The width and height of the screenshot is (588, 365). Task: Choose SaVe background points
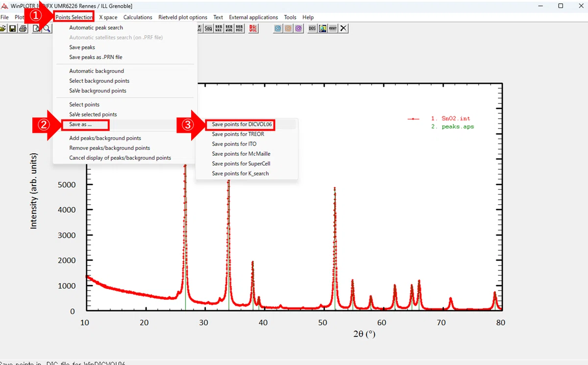[98, 90]
